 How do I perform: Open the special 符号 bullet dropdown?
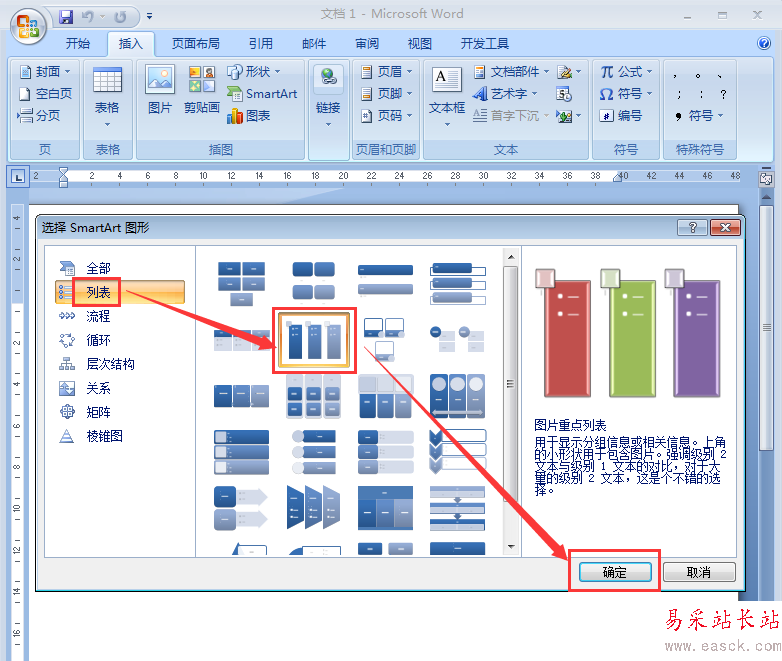699,116
